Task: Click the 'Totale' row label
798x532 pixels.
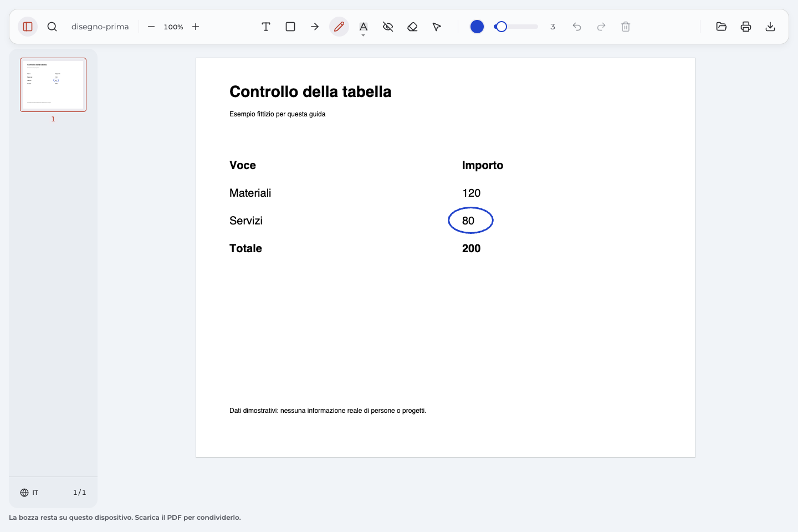Action: (245, 248)
